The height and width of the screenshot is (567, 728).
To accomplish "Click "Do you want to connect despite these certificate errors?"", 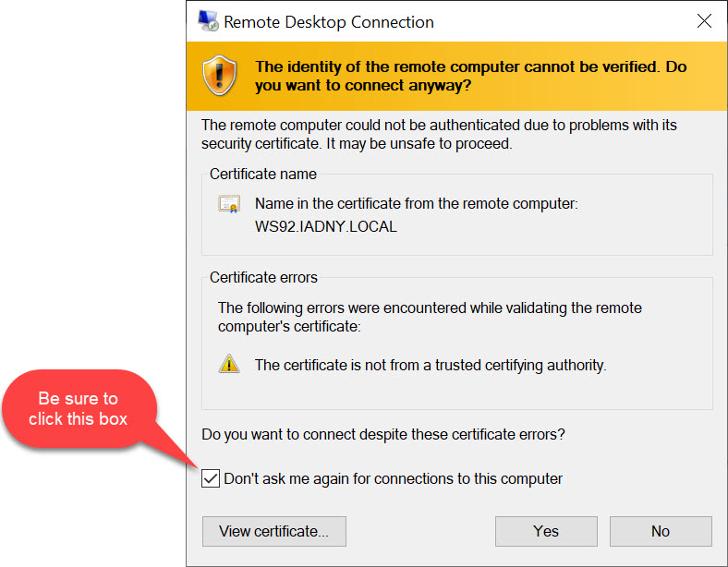I will click(x=383, y=434).
